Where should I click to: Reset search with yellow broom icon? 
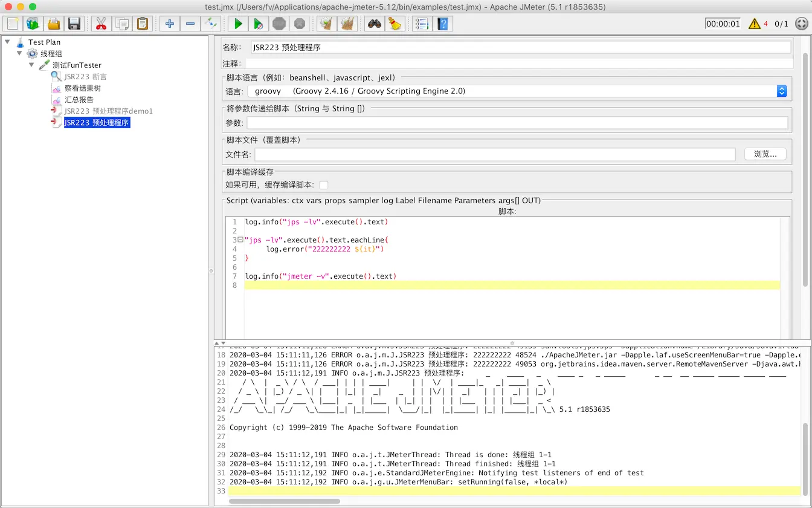tap(395, 24)
